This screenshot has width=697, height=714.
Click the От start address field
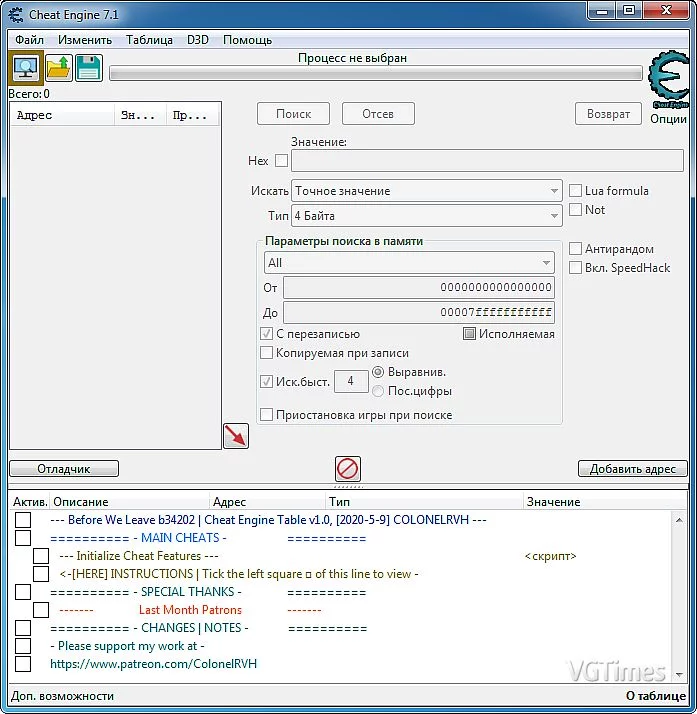pyautogui.click(x=419, y=287)
